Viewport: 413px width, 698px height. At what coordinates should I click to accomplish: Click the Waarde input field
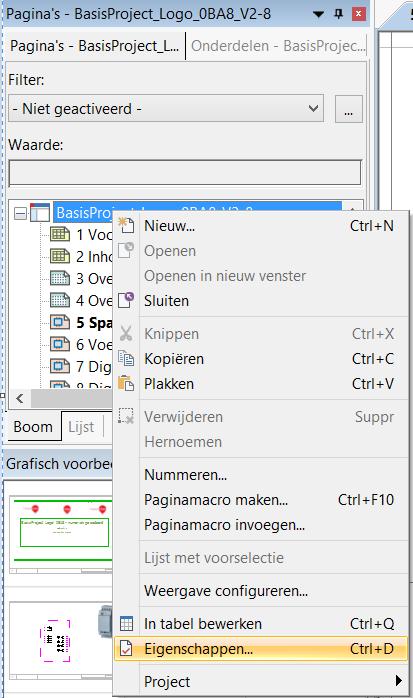[185, 172]
